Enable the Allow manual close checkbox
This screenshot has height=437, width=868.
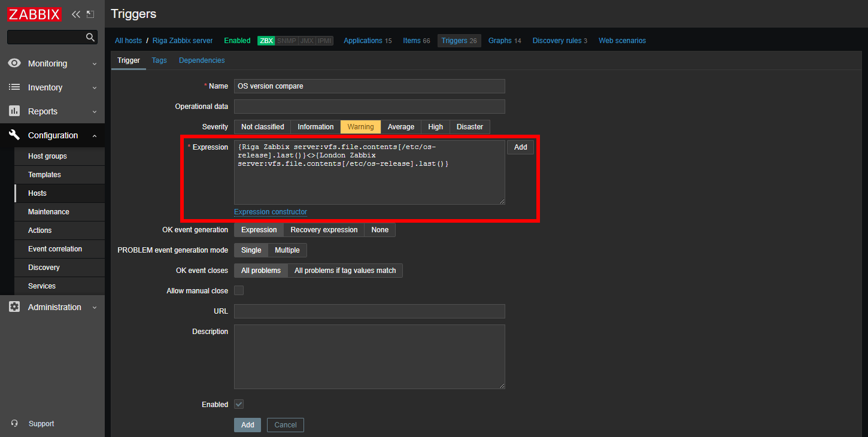point(238,290)
